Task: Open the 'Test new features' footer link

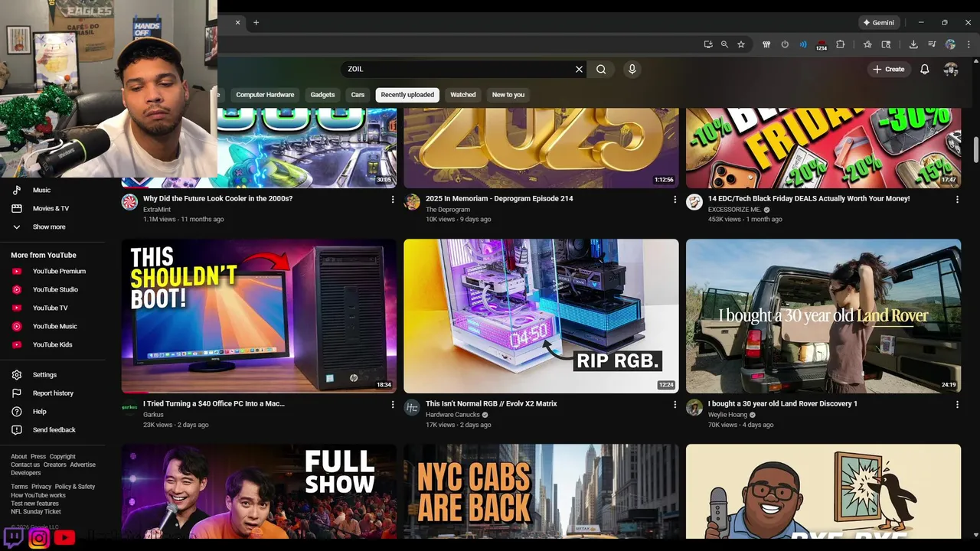Action: [x=34, y=504]
